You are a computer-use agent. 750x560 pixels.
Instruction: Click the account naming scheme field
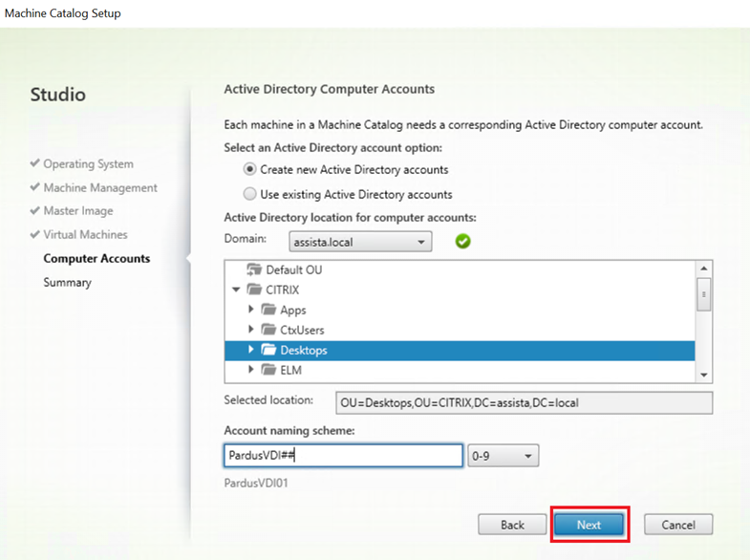coord(343,455)
